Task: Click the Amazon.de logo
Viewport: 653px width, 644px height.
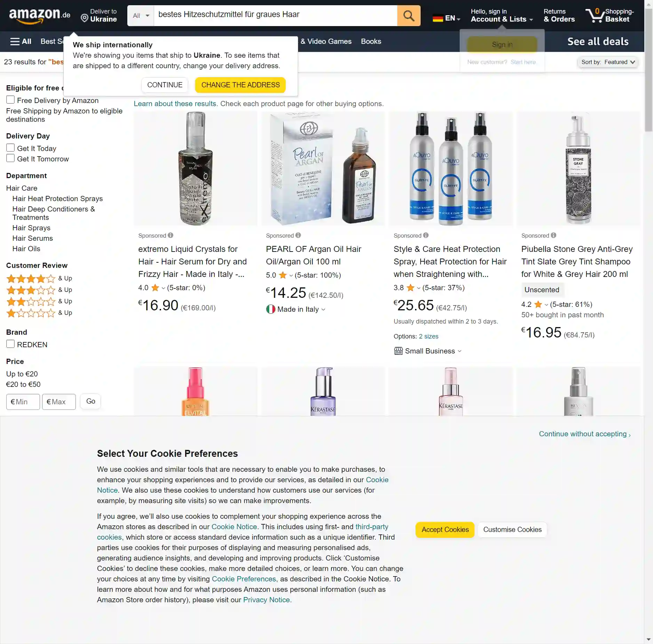Action: [39, 16]
